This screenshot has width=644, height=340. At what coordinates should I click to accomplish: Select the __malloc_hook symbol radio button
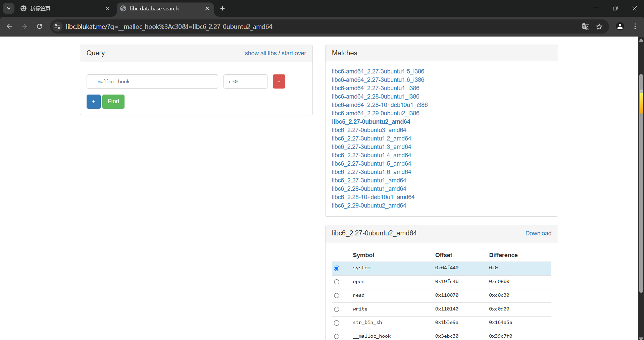pyautogui.click(x=337, y=336)
